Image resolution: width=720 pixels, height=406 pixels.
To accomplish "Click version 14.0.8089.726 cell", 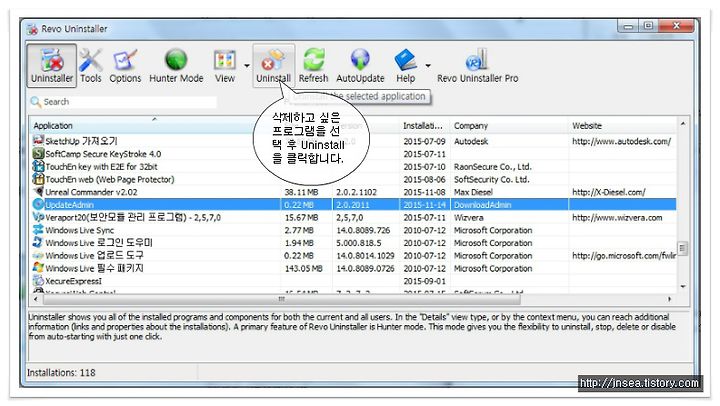I will tap(363, 230).
